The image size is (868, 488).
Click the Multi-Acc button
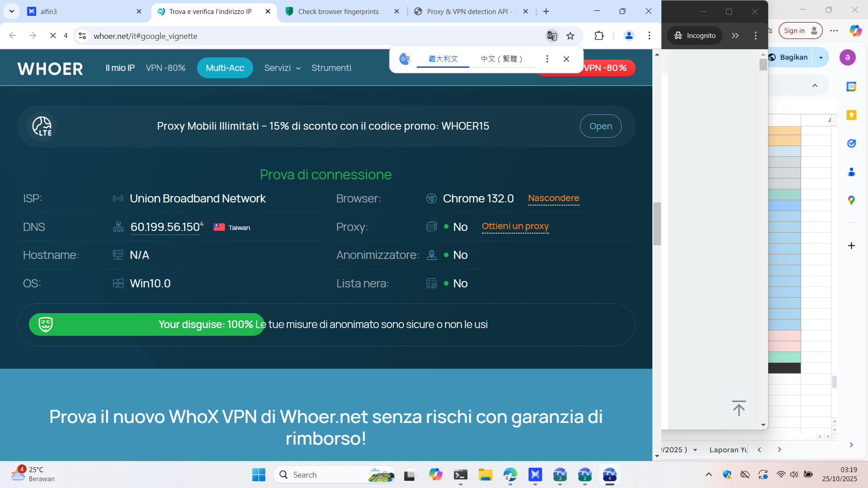225,68
